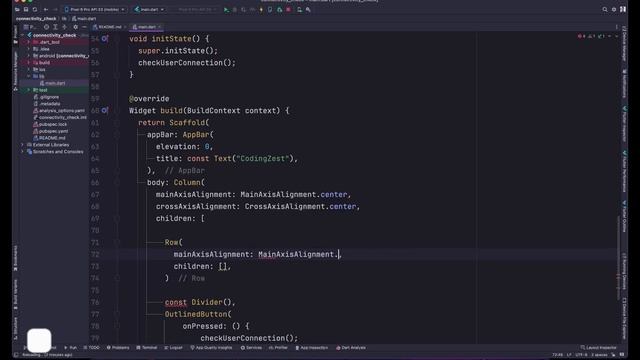Screen dimensions: 640x360
Task: Expand the test folder
Action: click(x=29, y=90)
